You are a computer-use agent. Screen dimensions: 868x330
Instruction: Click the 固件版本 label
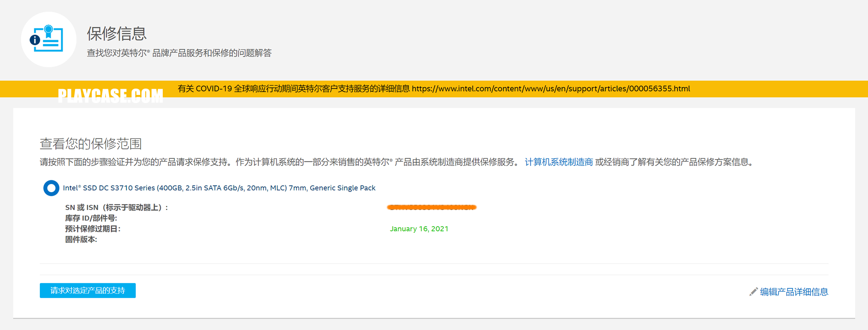pyautogui.click(x=81, y=240)
